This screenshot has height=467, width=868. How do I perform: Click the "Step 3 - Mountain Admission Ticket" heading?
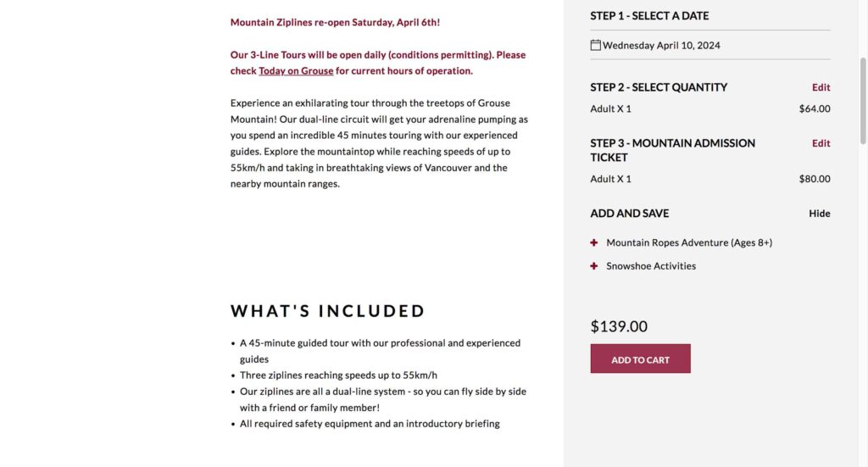tap(672, 150)
